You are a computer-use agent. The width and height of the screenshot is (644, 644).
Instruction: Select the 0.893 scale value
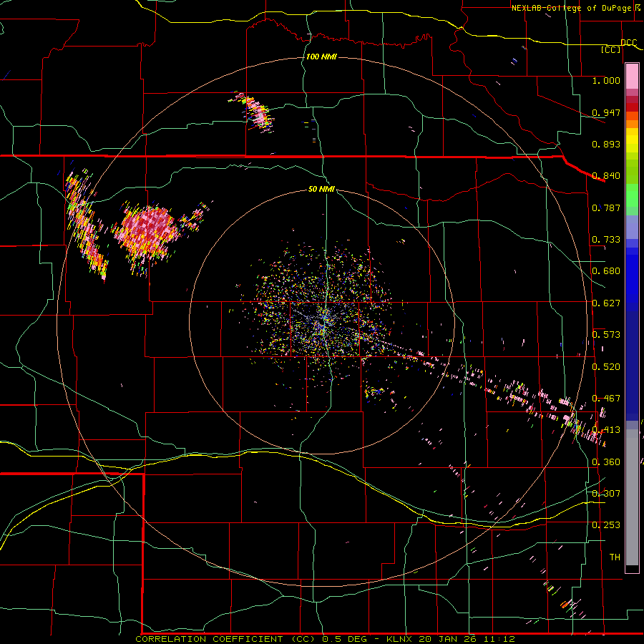pyautogui.click(x=606, y=144)
